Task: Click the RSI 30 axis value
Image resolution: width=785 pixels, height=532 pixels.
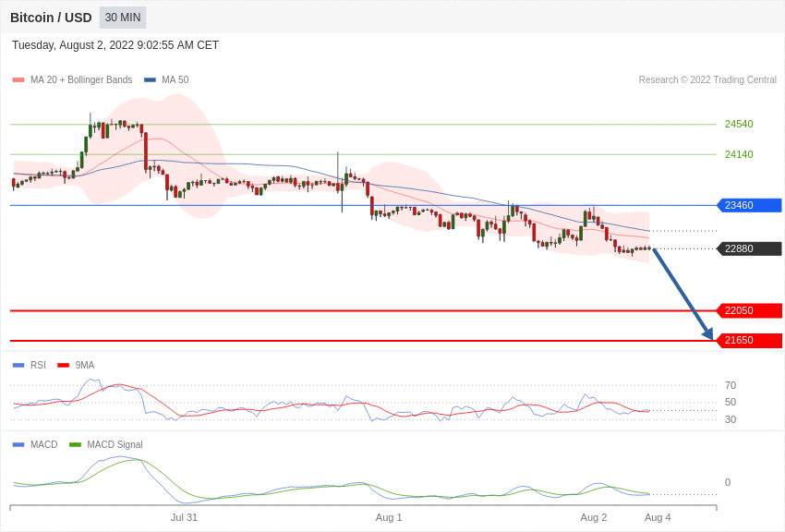Action: [x=731, y=419]
